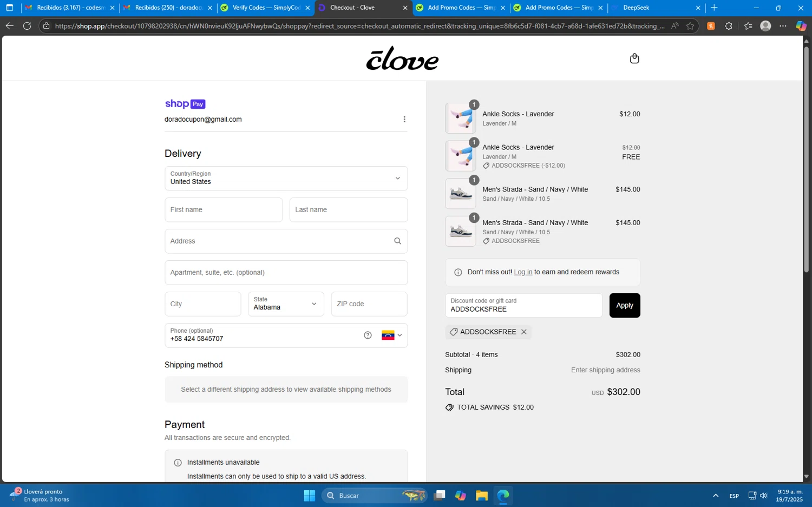Click the TOTAL SAVINGS $12.00 text
Viewport: 812px width, 507px height.
tap(495, 407)
